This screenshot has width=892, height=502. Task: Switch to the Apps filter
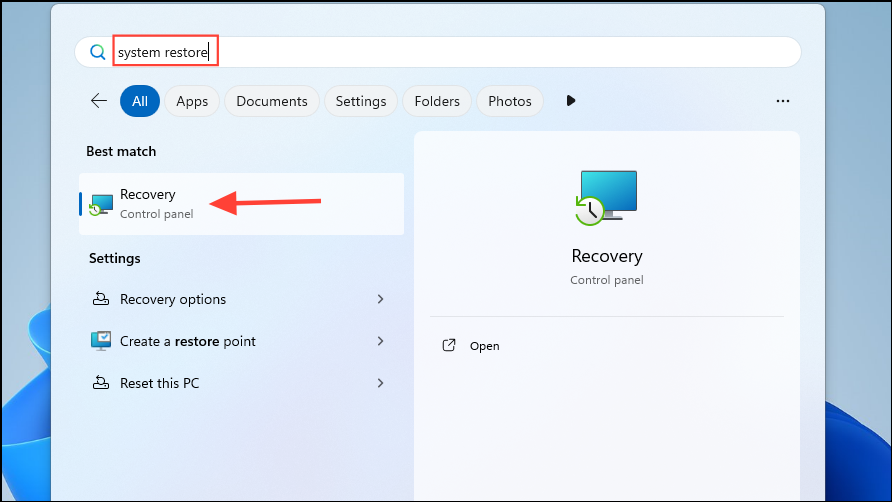(192, 101)
